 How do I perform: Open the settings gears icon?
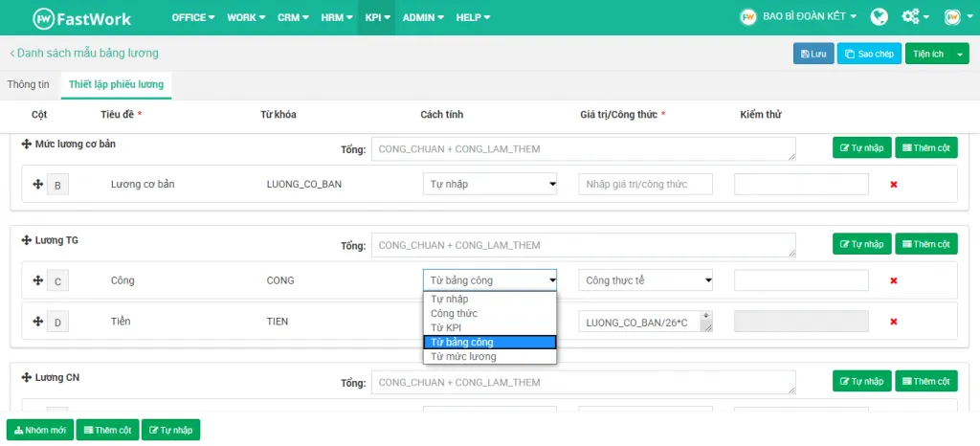[x=909, y=17]
